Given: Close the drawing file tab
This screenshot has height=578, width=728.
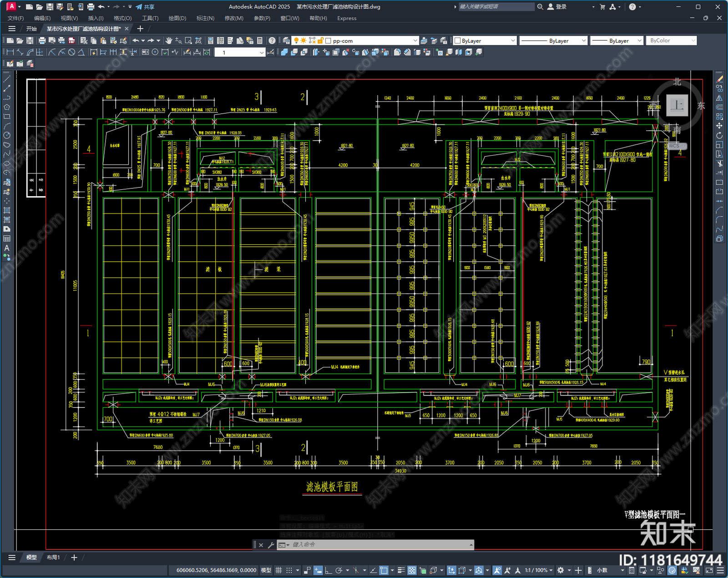Looking at the screenshot, I should pos(127,29).
